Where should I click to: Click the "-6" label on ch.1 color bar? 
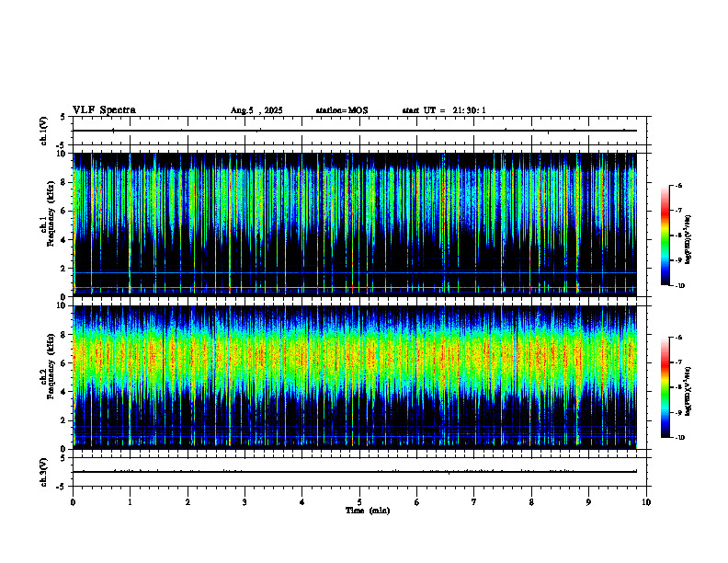coord(678,185)
